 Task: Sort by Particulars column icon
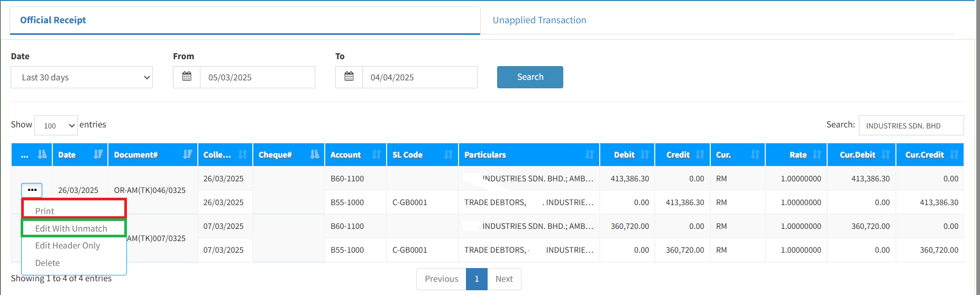[589, 154]
